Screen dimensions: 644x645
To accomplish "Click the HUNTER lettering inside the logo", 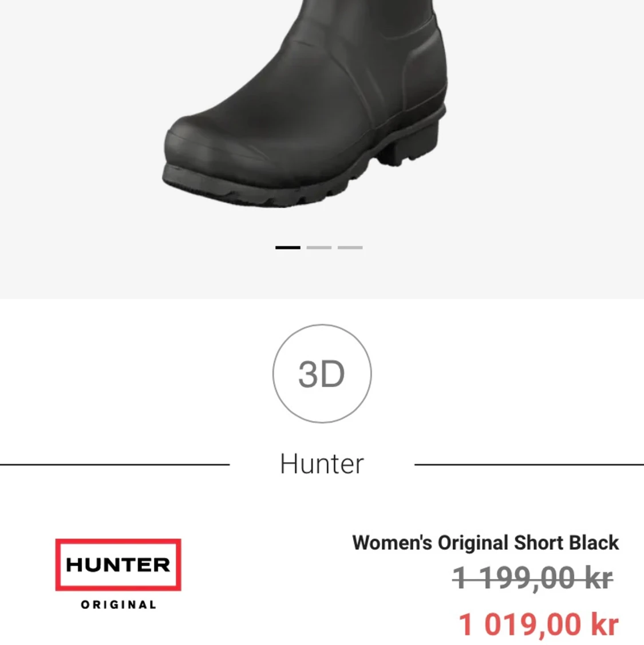I will click(118, 565).
